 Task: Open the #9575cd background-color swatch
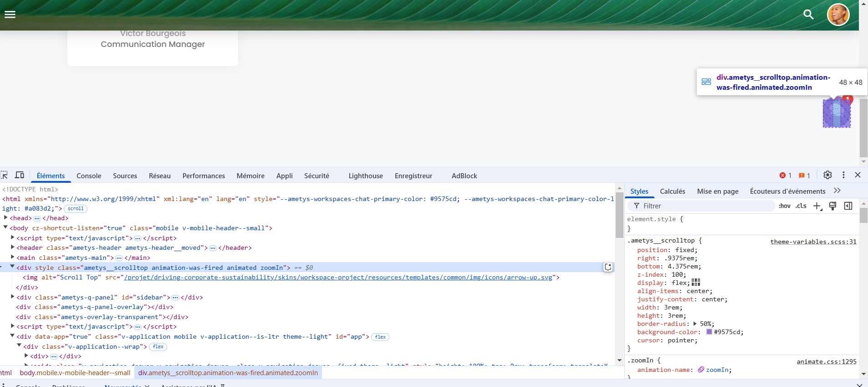[x=709, y=332]
